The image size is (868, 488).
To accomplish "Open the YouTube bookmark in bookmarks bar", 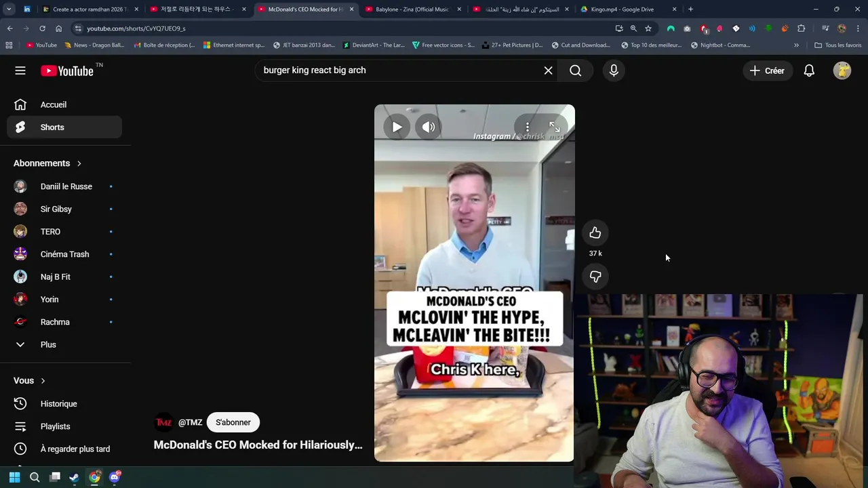I will coord(41,45).
